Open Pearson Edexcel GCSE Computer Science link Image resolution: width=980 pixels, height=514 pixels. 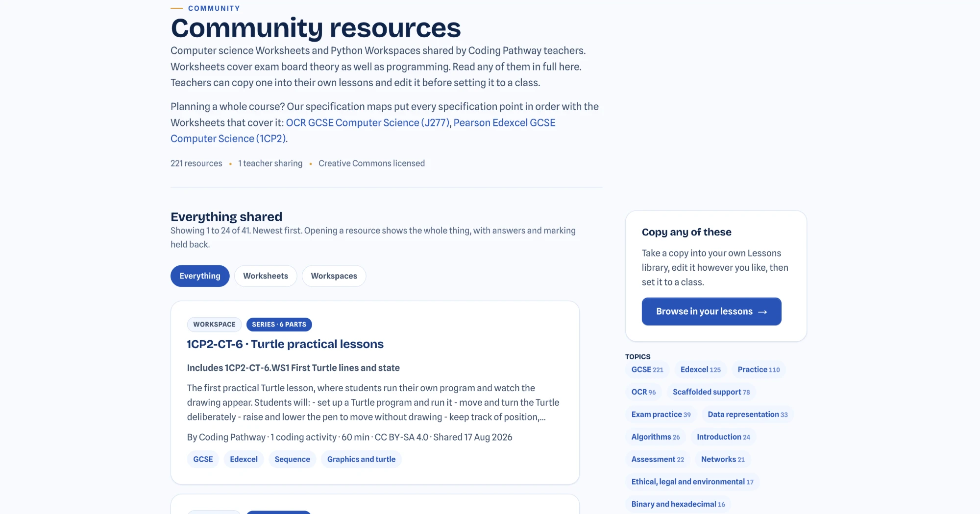click(504, 123)
